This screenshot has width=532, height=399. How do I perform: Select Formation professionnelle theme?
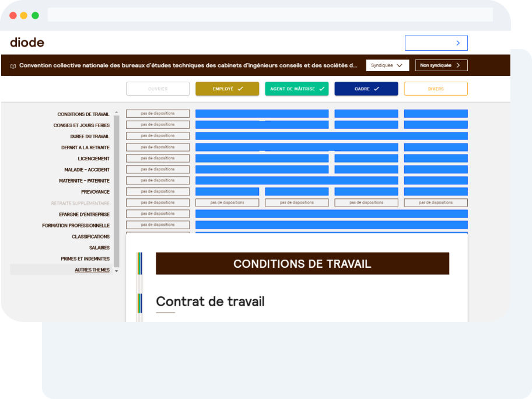(76, 226)
